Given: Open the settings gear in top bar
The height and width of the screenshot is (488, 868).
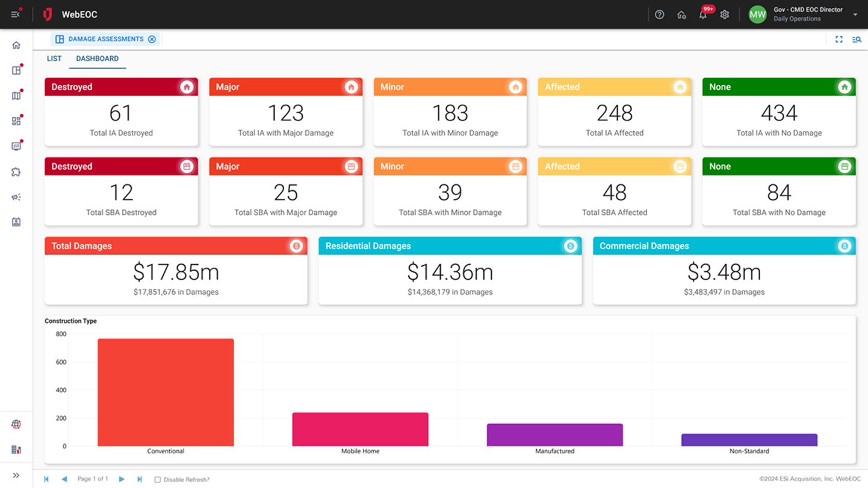Looking at the screenshot, I should point(725,14).
